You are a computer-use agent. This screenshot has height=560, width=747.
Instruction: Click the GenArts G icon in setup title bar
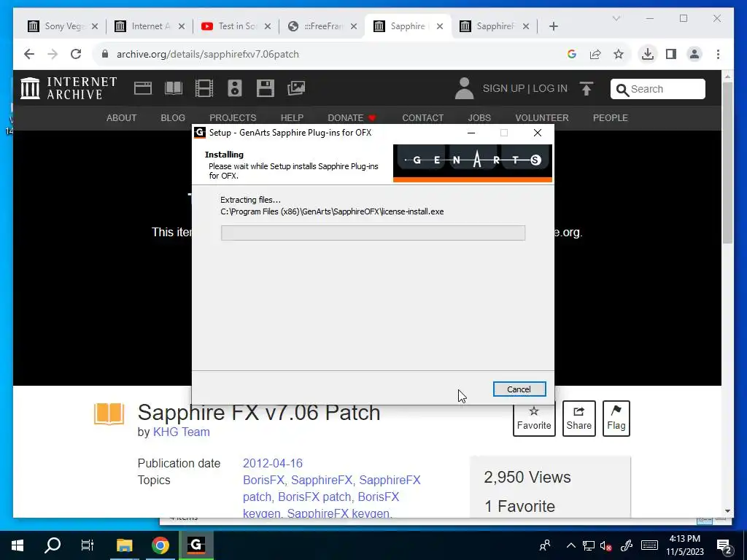click(200, 133)
